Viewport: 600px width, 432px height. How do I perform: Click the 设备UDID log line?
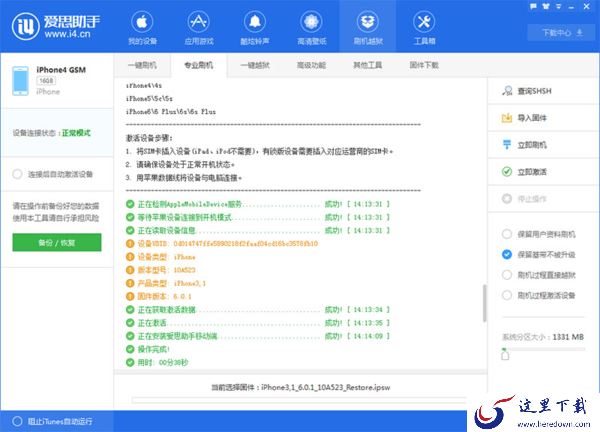(222, 244)
